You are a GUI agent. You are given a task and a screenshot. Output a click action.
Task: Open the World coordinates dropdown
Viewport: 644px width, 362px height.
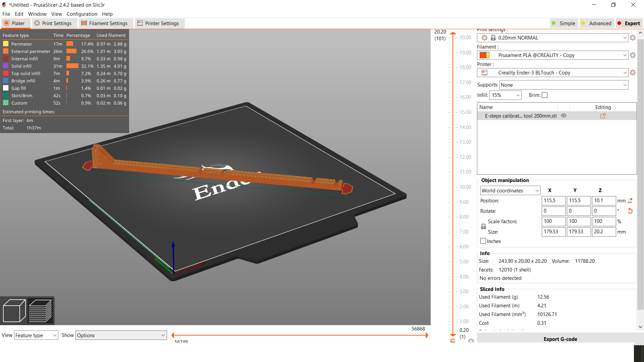click(x=510, y=190)
